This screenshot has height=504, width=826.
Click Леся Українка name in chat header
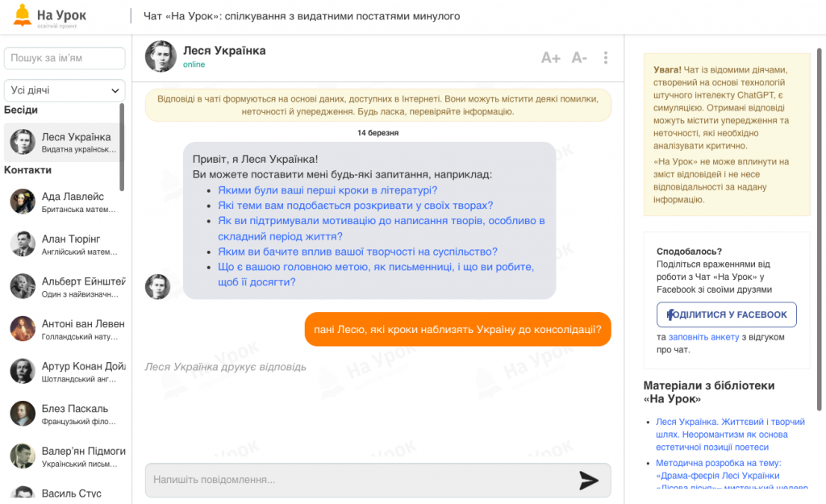tap(224, 51)
